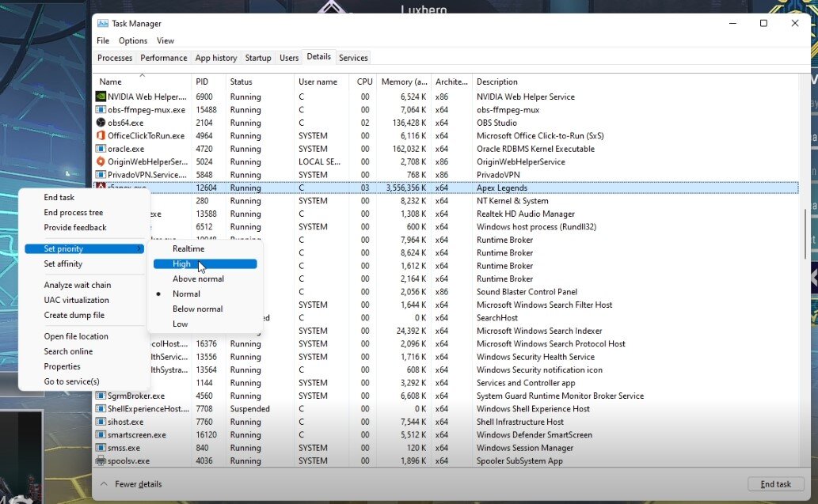Click the spoolsv.exe printer icon
This screenshot has width=818, height=504.
click(x=101, y=461)
